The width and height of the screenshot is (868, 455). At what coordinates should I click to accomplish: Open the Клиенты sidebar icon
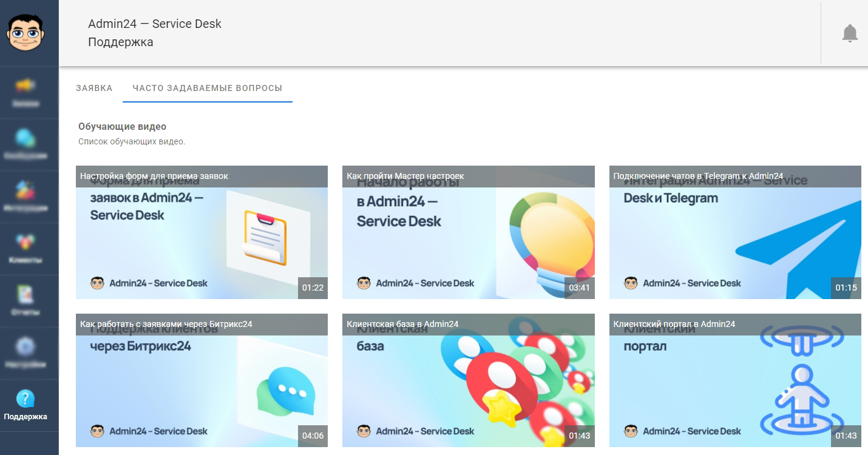tap(25, 242)
